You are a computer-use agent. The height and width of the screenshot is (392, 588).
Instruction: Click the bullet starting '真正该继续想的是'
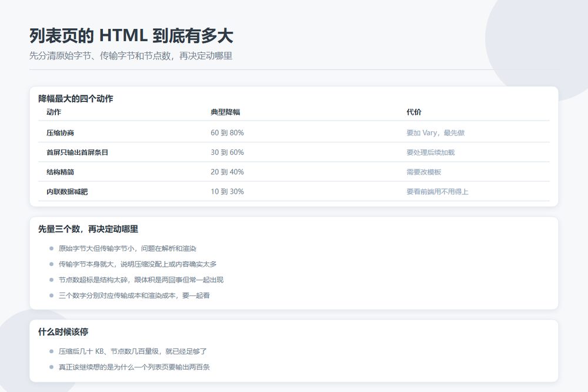coord(134,367)
